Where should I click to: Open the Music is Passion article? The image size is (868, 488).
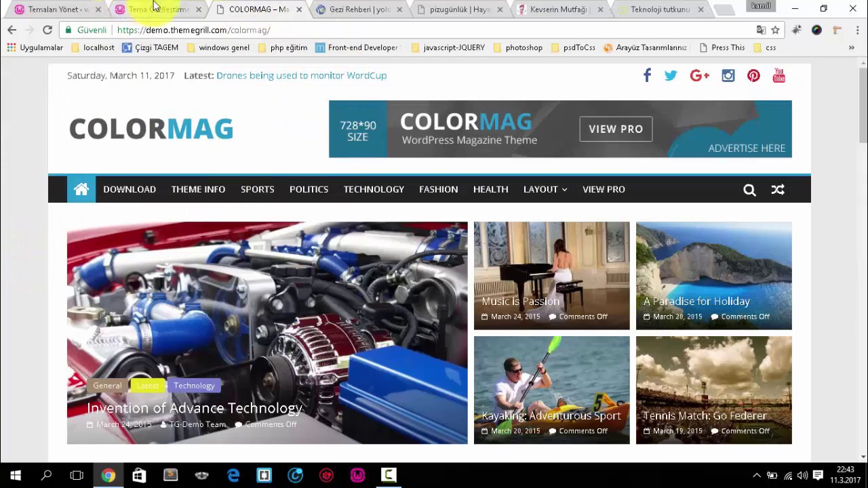[520, 301]
